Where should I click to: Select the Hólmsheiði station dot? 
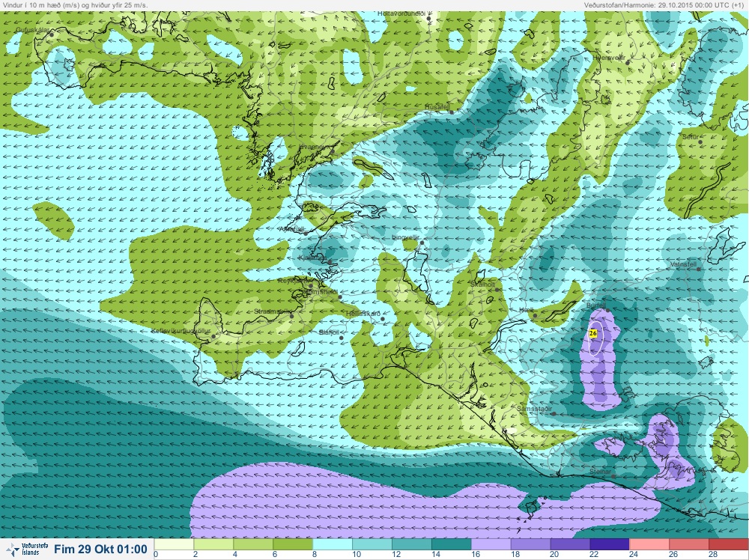[x=340, y=297]
